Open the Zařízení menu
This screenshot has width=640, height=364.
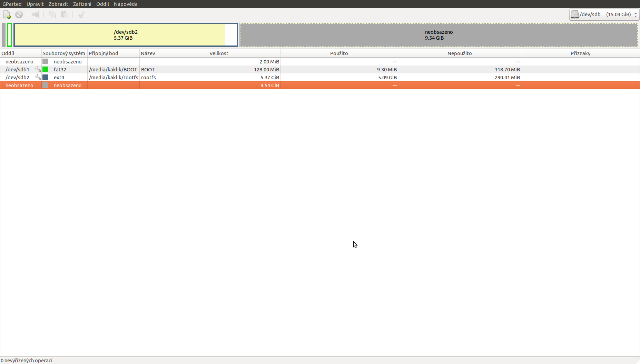tap(82, 4)
